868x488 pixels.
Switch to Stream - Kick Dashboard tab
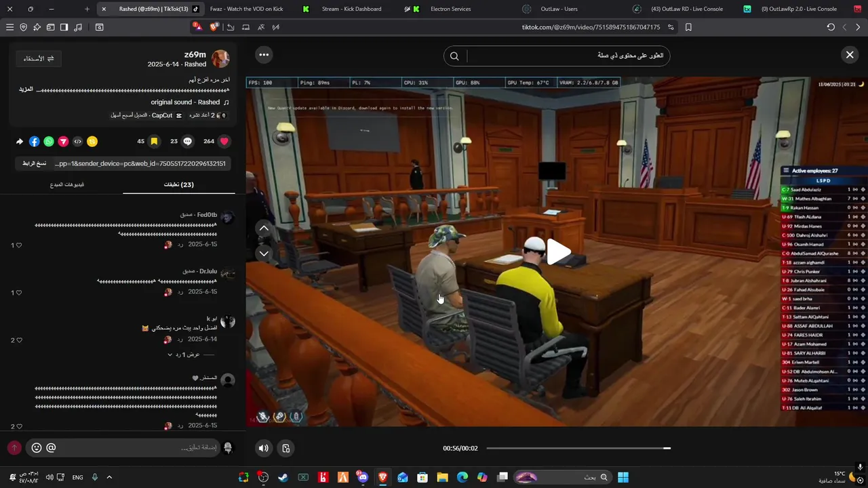point(351,9)
